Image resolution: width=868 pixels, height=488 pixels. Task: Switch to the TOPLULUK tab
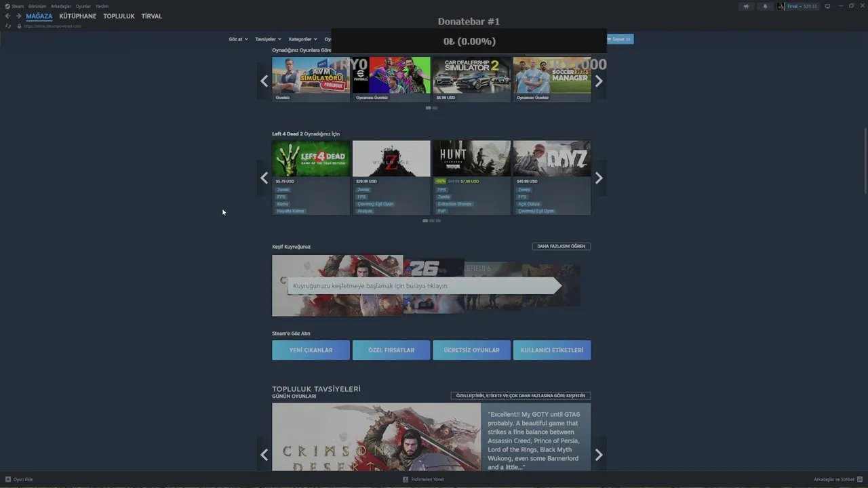pyautogui.click(x=119, y=16)
